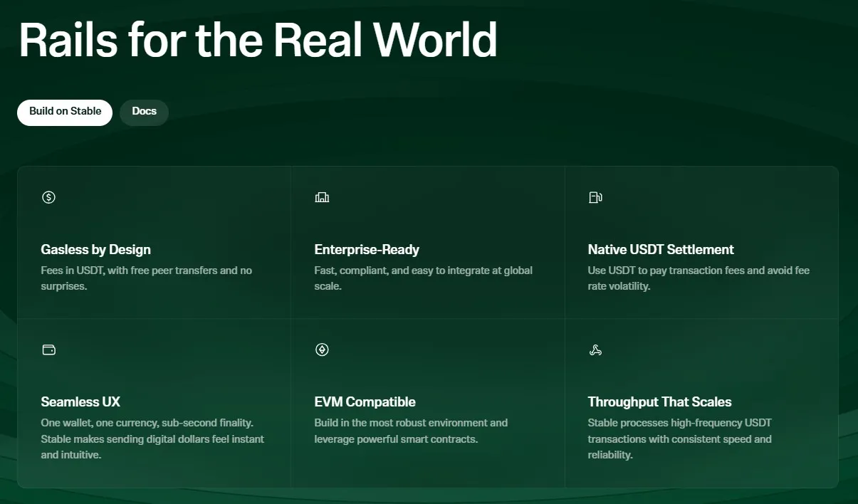Select the Throughput That Scales card title
The width and height of the screenshot is (858, 504).
click(659, 402)
